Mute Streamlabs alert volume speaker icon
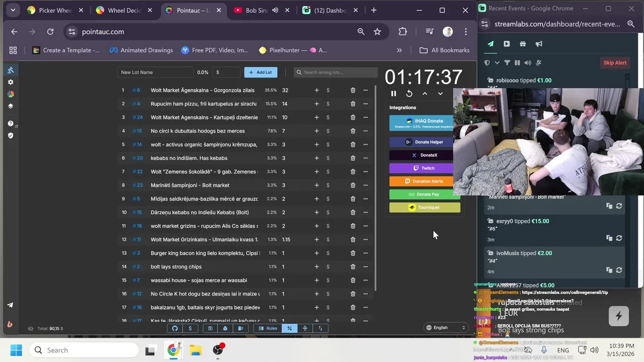Viewport: 644px width, 362px height. (528, 63)
